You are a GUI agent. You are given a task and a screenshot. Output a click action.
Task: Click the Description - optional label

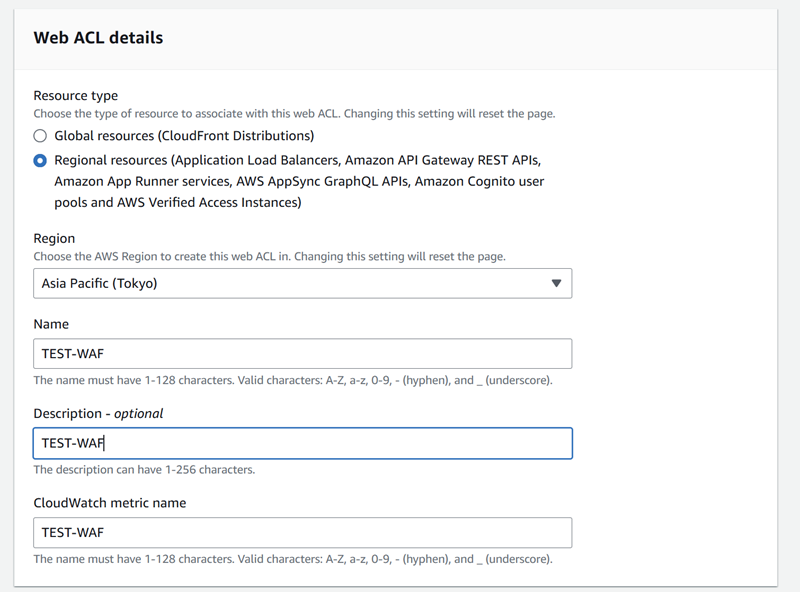click(98, 413)
